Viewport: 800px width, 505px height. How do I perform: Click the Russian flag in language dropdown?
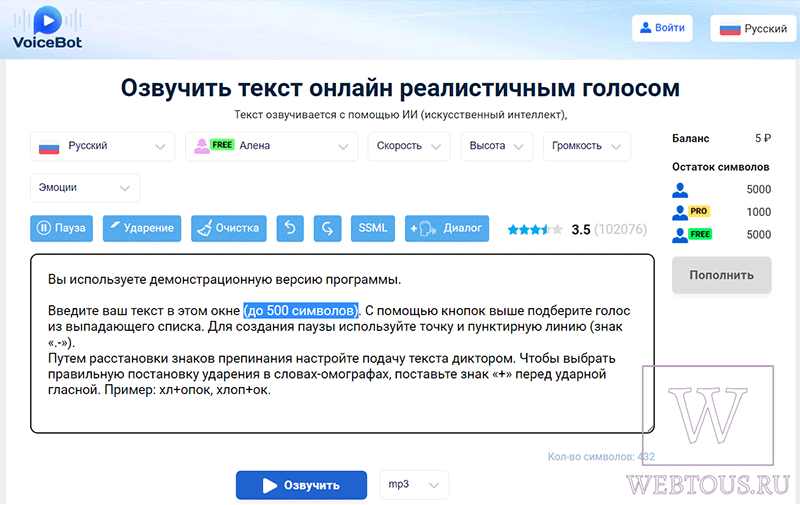click(x=49, y=146)
